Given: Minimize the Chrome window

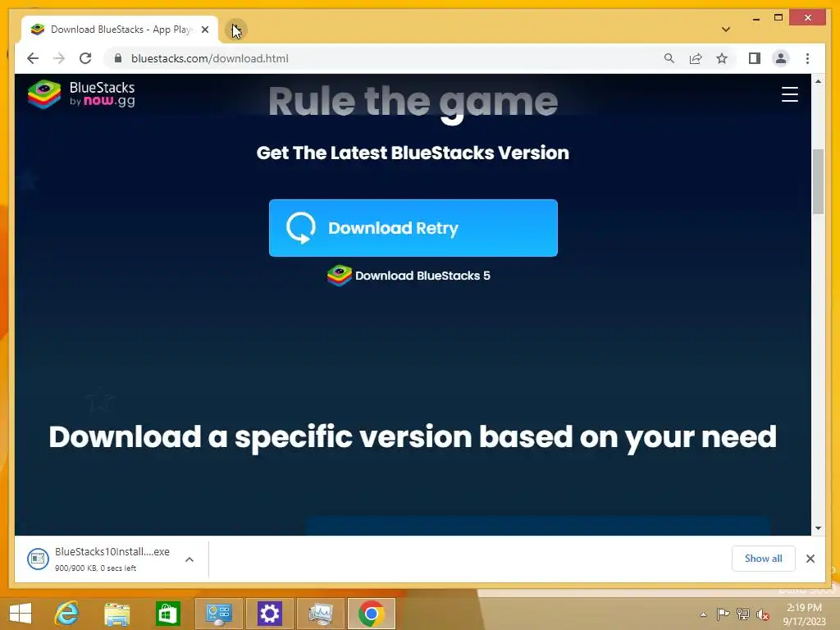Looking at the screenshot, I should point(756,18).
